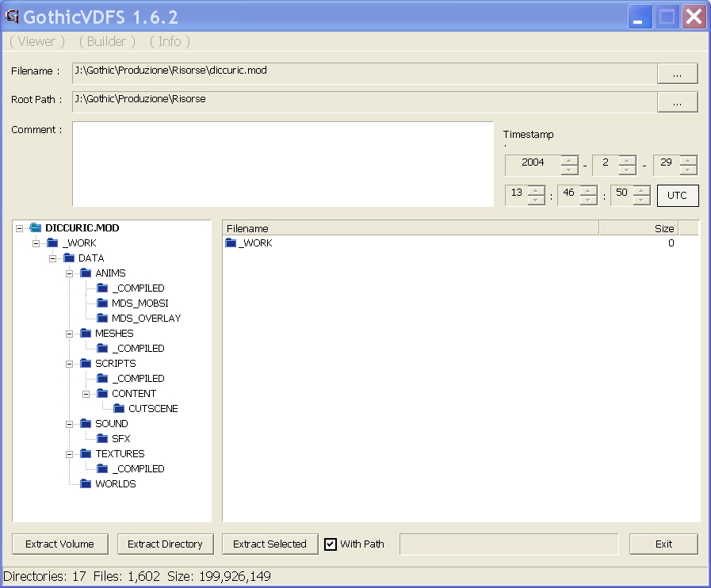Click the MDS_MOBSI folder icon

pyautogui.click(x=103, y=303)
